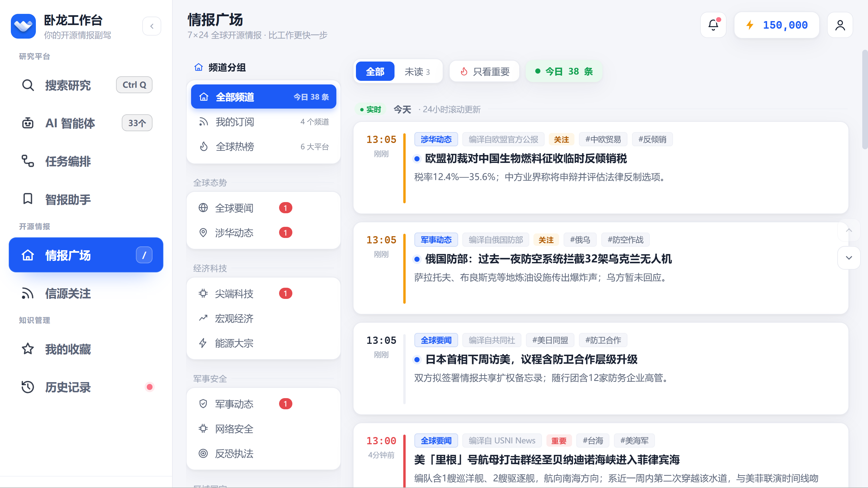This screenshot has width=868, height=488.
Task: Collapse the sidebar with the chevron button
Action: point(152,26)
